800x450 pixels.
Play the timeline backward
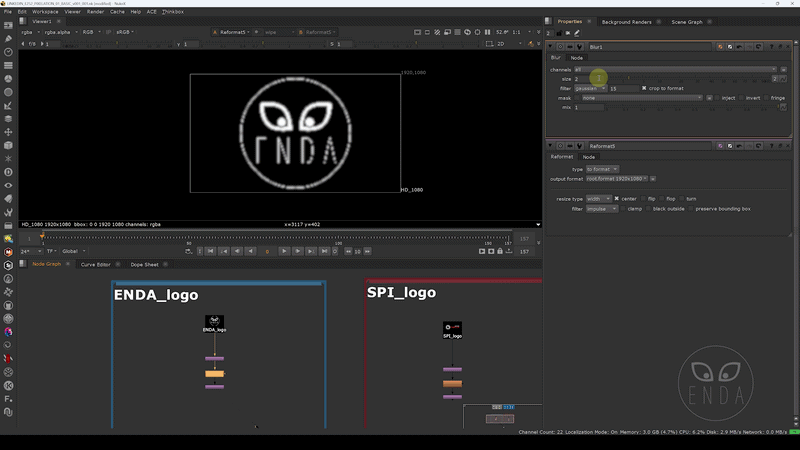[250, 251]
